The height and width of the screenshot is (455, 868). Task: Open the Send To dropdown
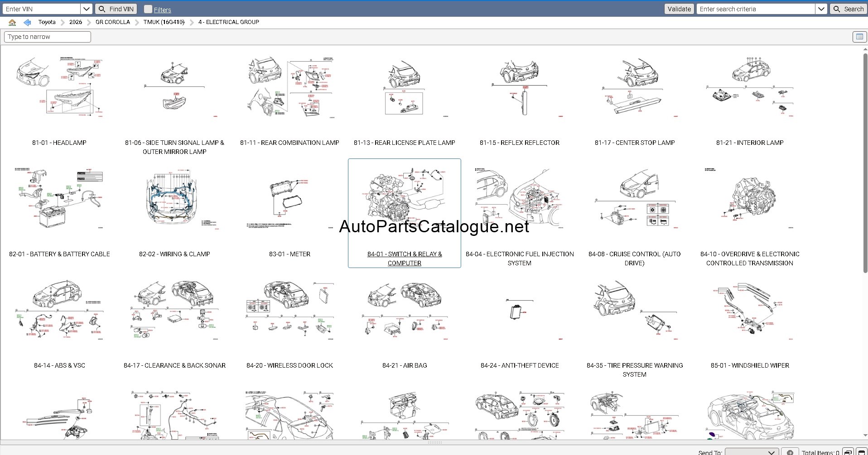point(752,452)
